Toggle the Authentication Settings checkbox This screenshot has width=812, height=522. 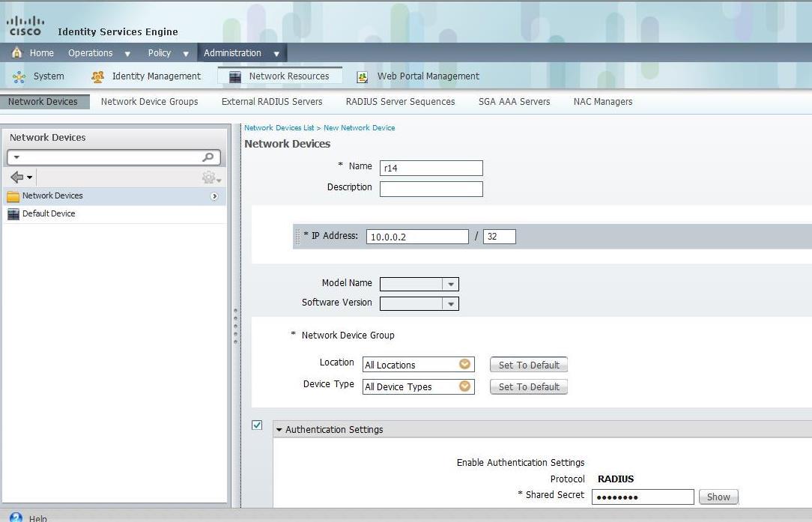[x=257, y=425]
